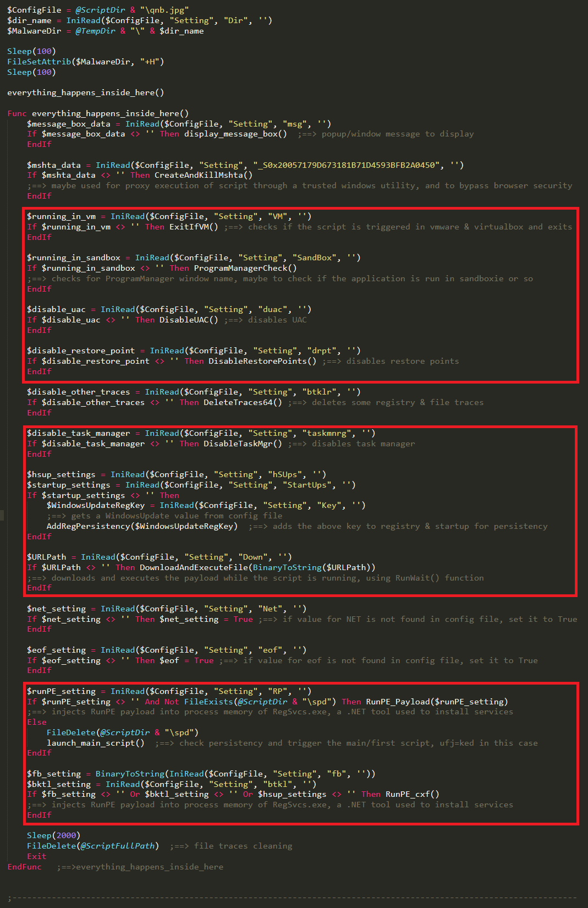Select the "Down" setting key string
Image resolution: width=588 pixels, height=908 pixels.
point(253,557)
